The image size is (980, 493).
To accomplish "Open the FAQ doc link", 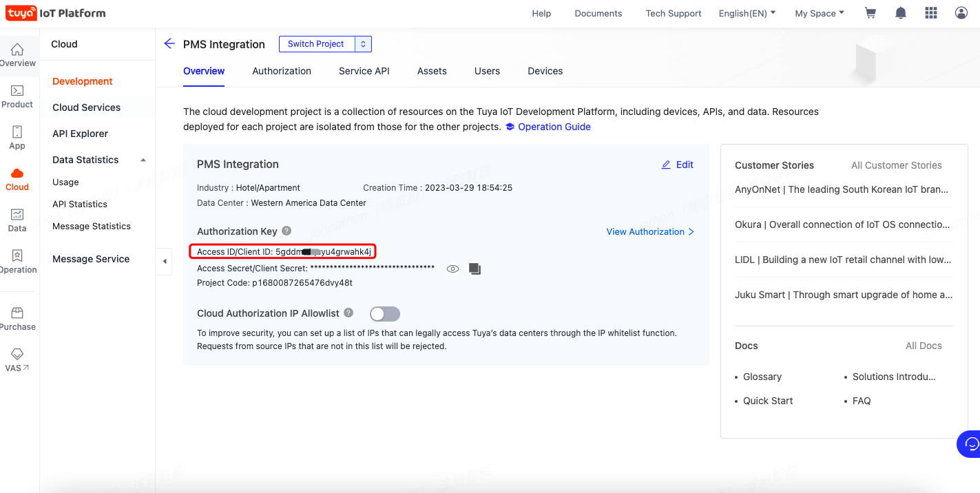I will click(x=862, y=401).
